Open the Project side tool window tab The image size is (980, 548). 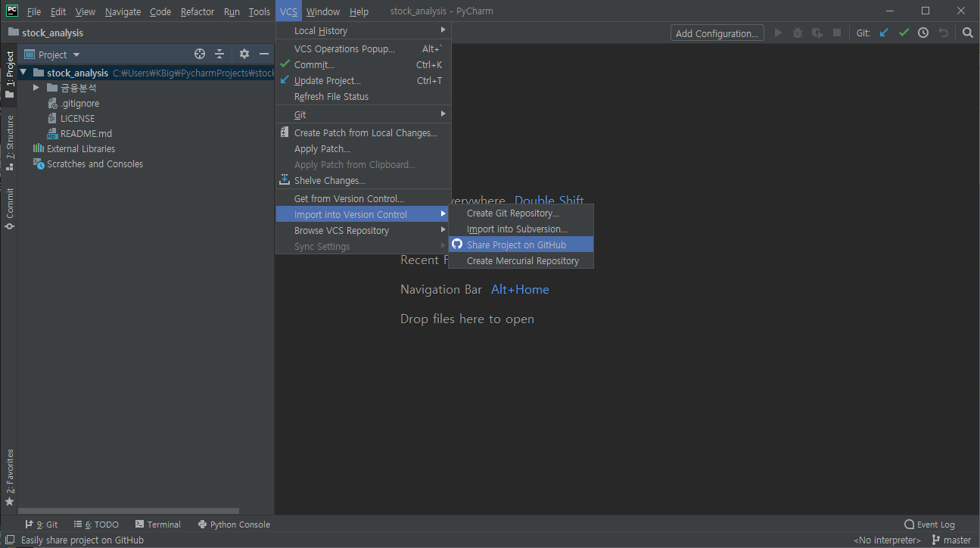[x=9, y=74]
